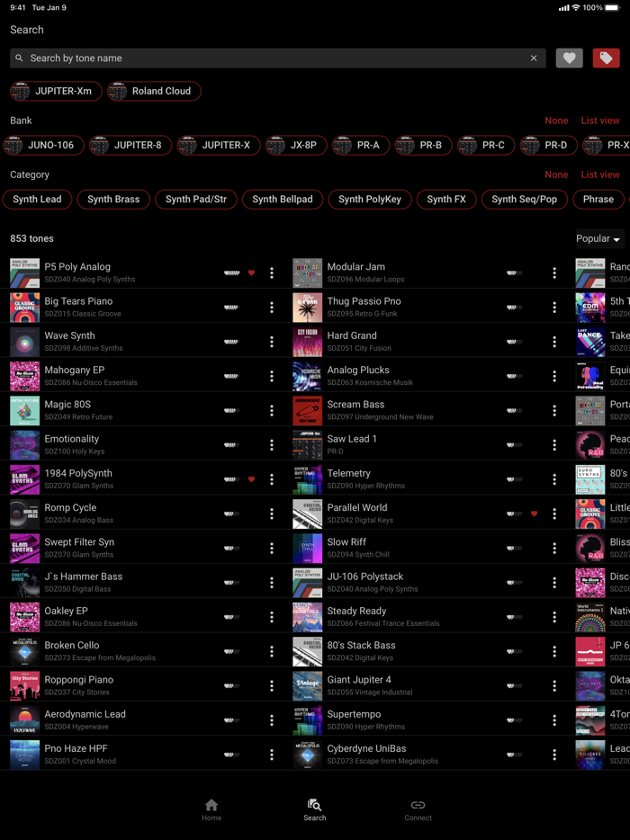The width and height of the screenshot is (630, 840).
Task: Unfavorite P5 Poly Analog red heart
Action: point(251,273)
